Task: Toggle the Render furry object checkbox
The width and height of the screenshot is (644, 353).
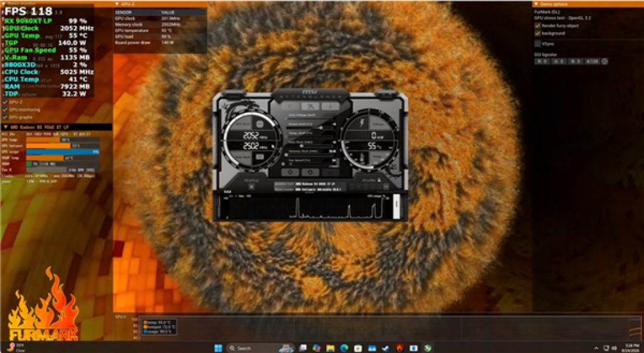Action: 537,26
